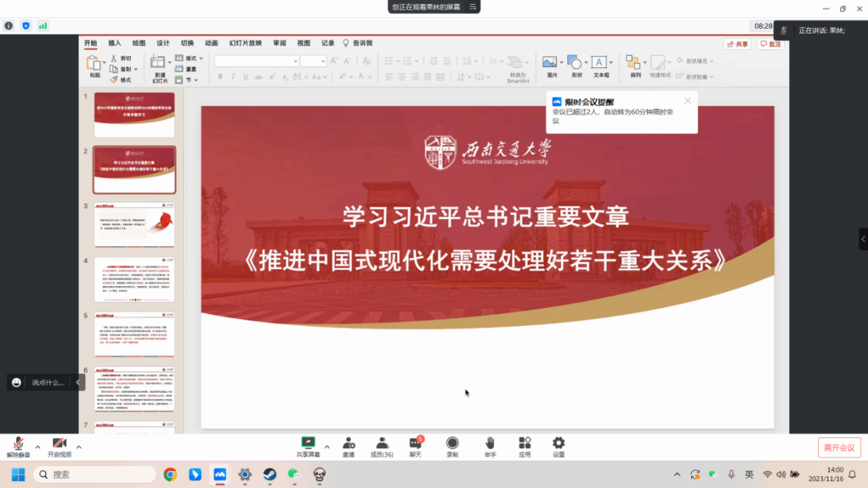Viewport: 868px width, 488px height.
Task: Click the leave meeting (离开会议) button
Action: point(839,447)
